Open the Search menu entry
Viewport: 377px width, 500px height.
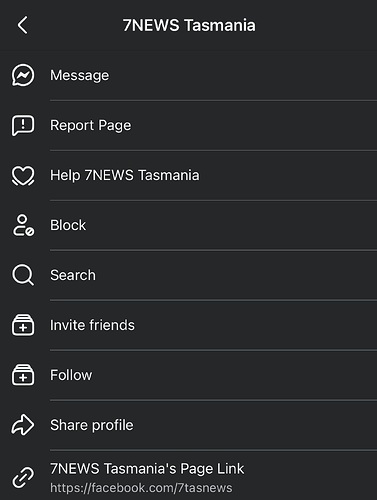click(x=188, y=275)
